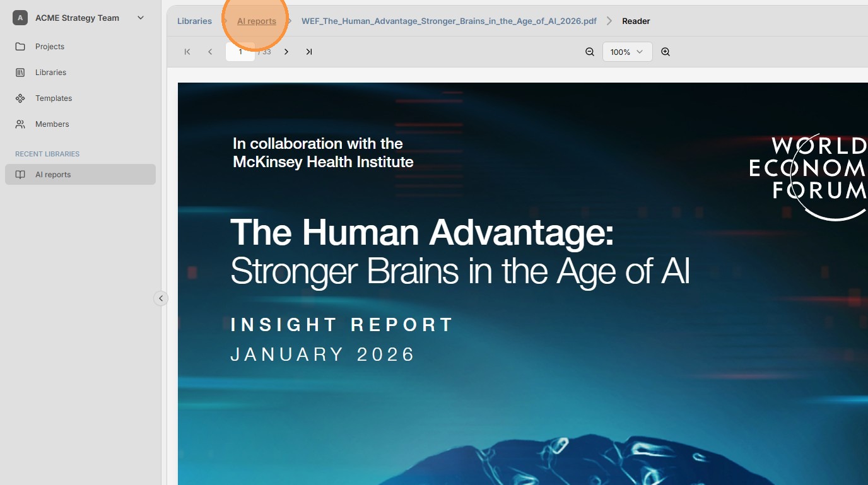Viewport: 868px width, 485px height.
Task: Click the WEF PDF file name breadcrumb
Action: (449, 21)
